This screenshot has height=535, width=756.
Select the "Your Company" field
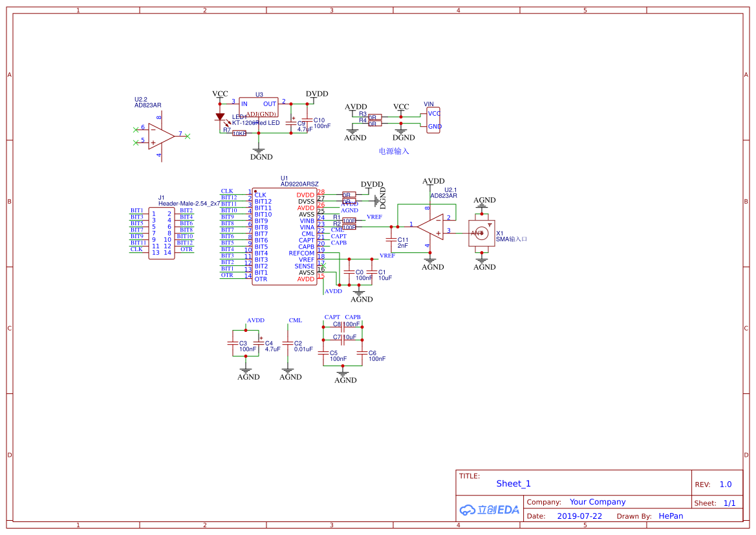coord(598,502)
